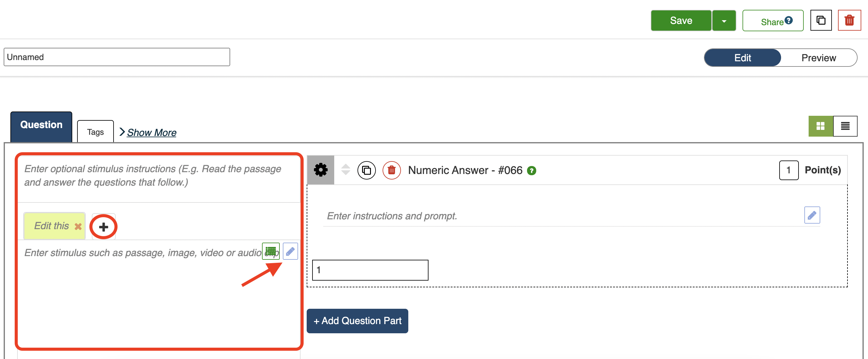Image resolution: width=868 pixels, height=359 pixels.
Task: Click the stimulus pencil edit icon
Action: (x=290, y=251)
